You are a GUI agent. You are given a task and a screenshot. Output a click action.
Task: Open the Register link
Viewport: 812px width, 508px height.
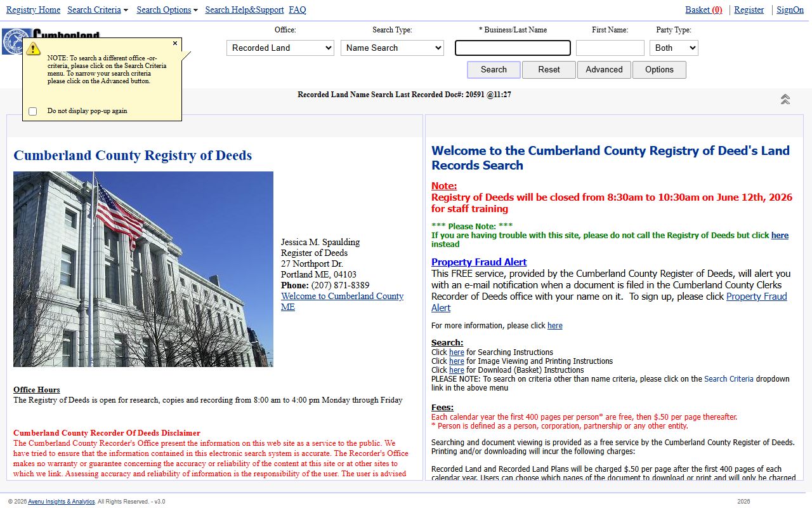tap(749, 10)
